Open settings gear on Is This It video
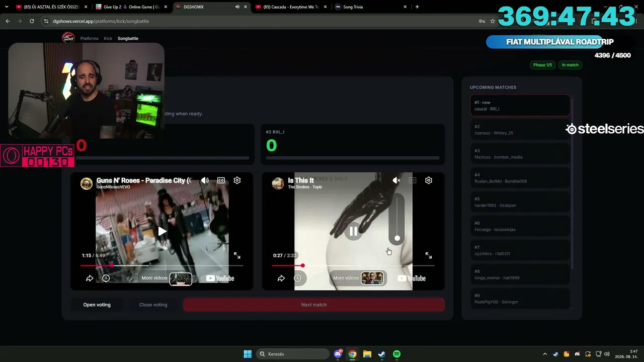 (x=429, y=180)
